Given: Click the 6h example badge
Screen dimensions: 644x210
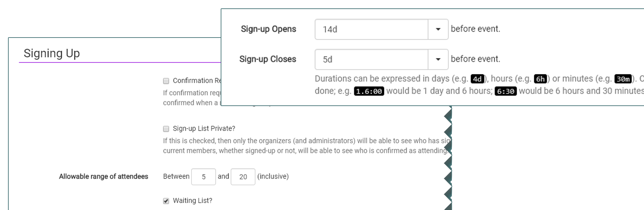Looking at the screenshot, I should pyautogui.click(x=540, y=79).
